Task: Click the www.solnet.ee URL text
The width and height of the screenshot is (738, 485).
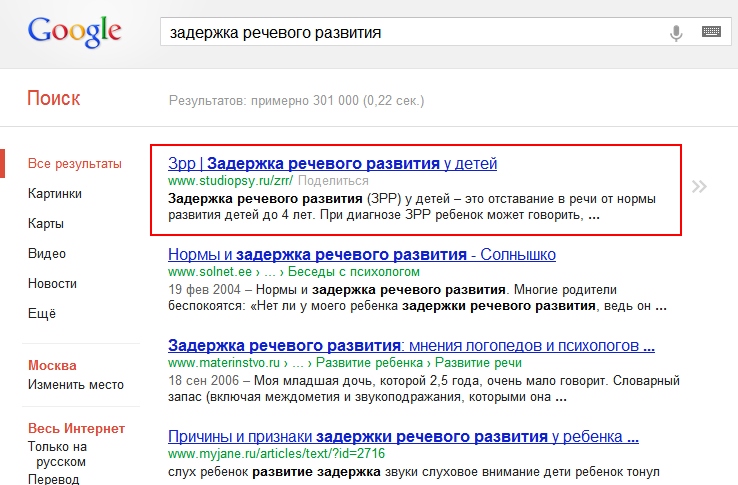Action: click(210, 272)
